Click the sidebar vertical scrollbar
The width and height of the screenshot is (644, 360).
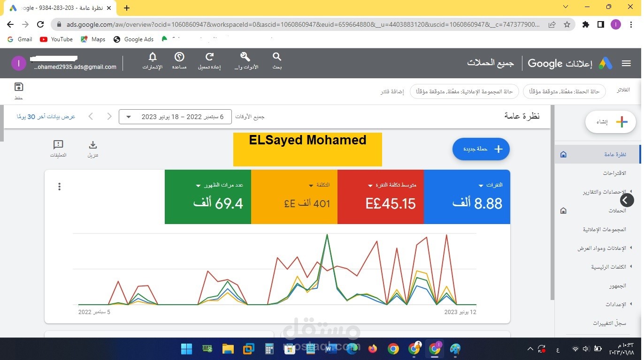coord(552,202)
